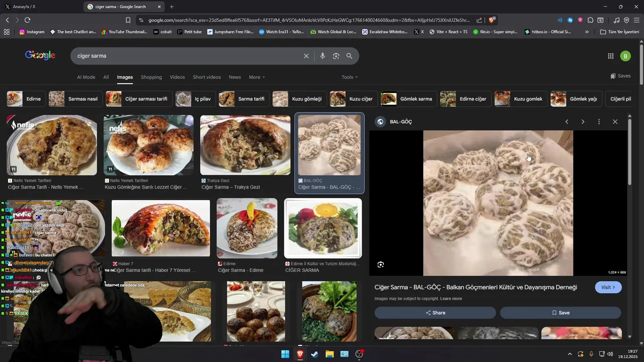This screenshot has width=644, height=362.
Task: Select the İç pilav suggestion chip
Action: (196, 99)
